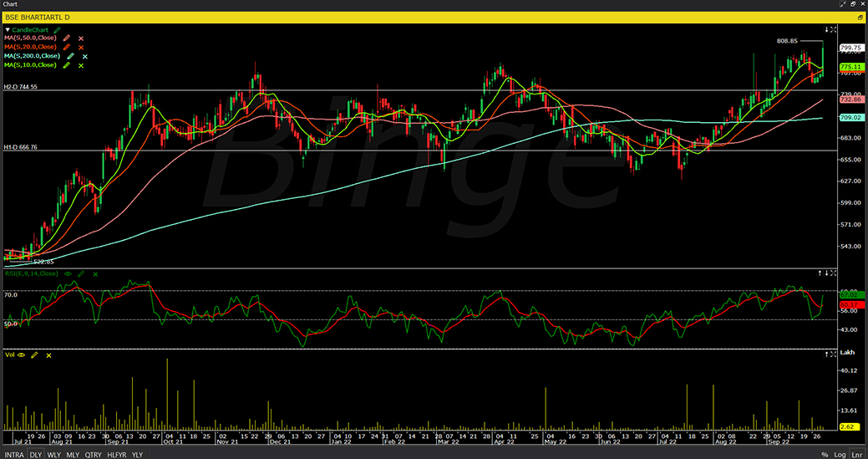868x459 pixels.
Task: Remove the MA(S,10.0,Close) indicator
Action: [81, 65]
